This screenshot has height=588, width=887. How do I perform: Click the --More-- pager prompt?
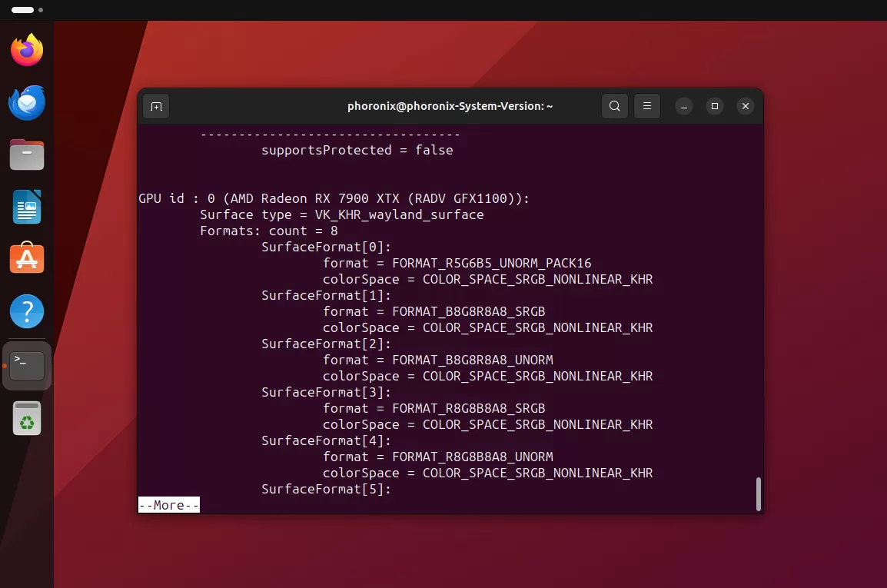coord(168,505)
